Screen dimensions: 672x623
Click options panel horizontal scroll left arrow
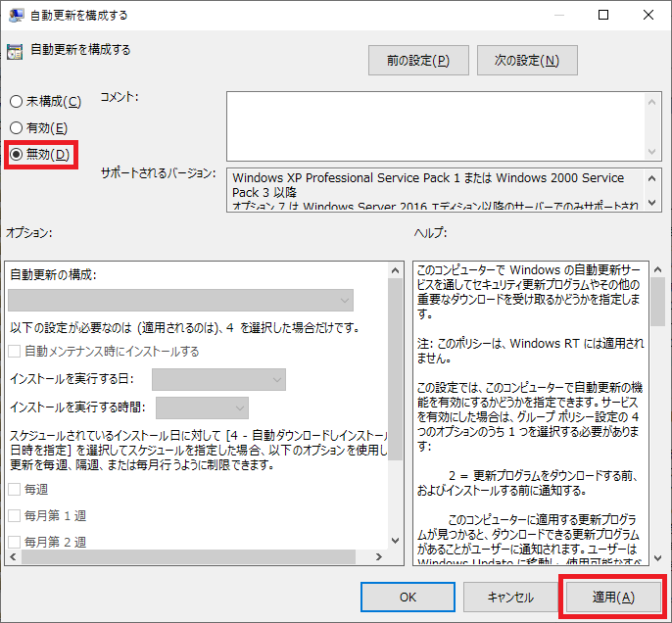(13, 557)
